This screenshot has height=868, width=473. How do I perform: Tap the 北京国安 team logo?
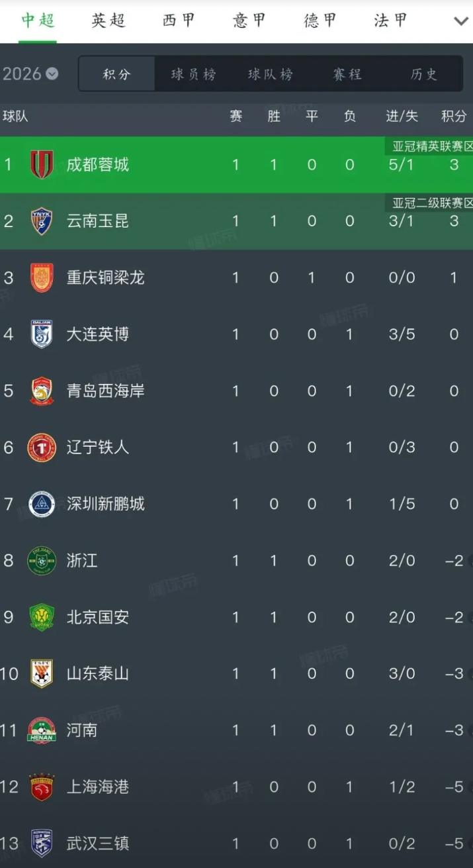pos(42,617)
